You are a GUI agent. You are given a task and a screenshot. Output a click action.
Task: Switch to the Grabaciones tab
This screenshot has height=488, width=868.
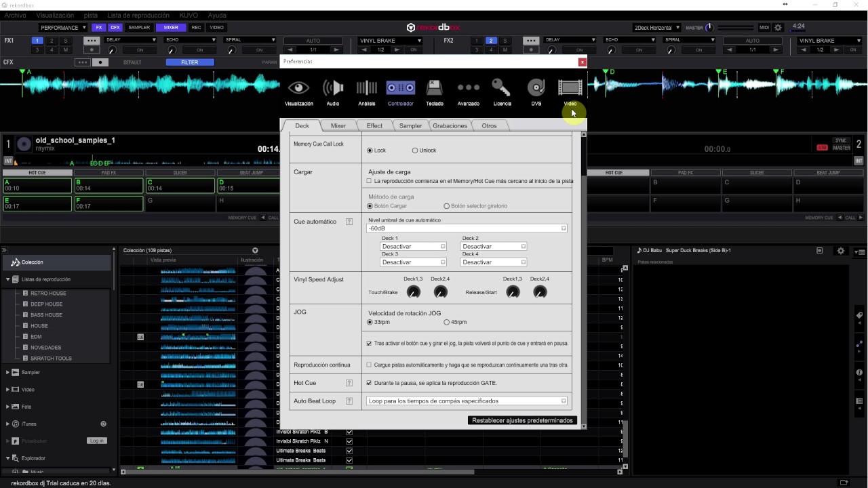(x=450, y=125)
